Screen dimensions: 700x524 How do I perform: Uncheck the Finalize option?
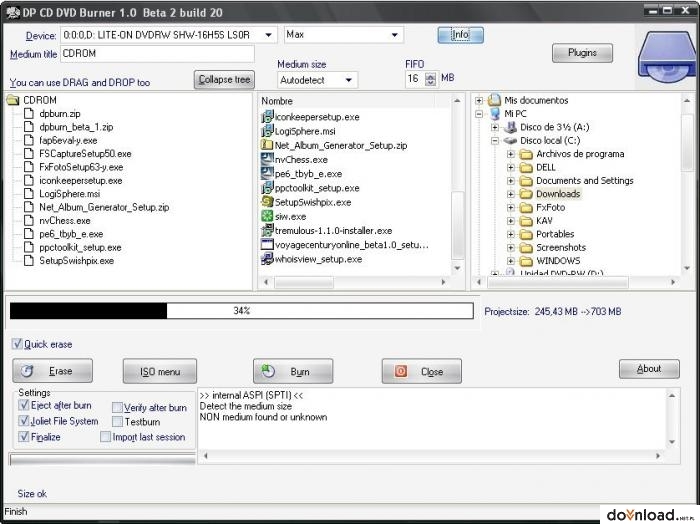(x=24, y=436)
